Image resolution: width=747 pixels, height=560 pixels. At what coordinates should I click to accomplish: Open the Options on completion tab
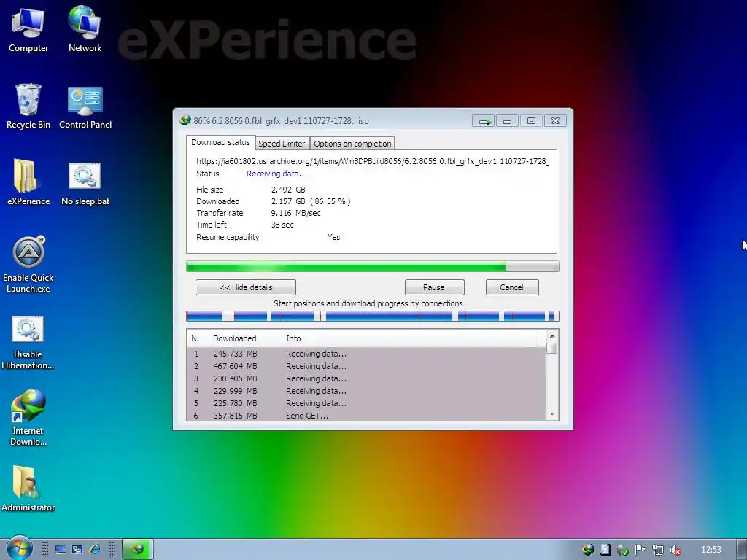[x=352, y=144]
